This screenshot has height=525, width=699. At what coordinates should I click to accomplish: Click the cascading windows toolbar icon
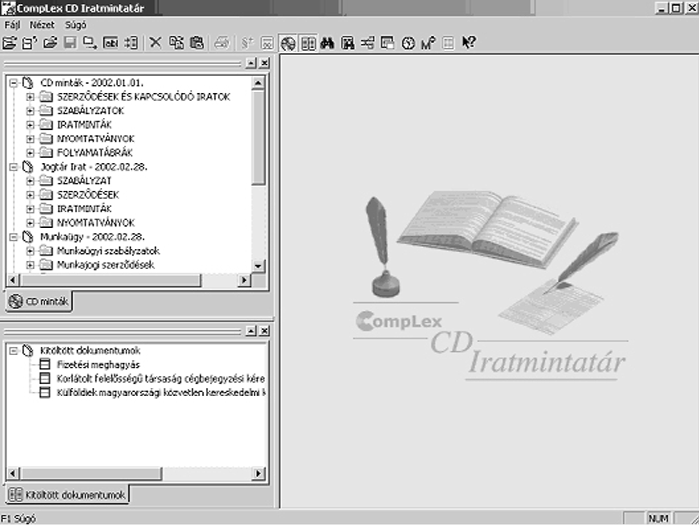coord(387,43)
